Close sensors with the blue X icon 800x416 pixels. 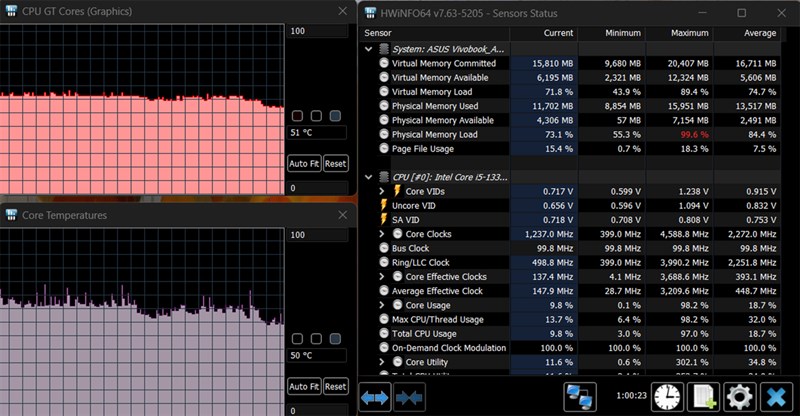coord(777,396)
